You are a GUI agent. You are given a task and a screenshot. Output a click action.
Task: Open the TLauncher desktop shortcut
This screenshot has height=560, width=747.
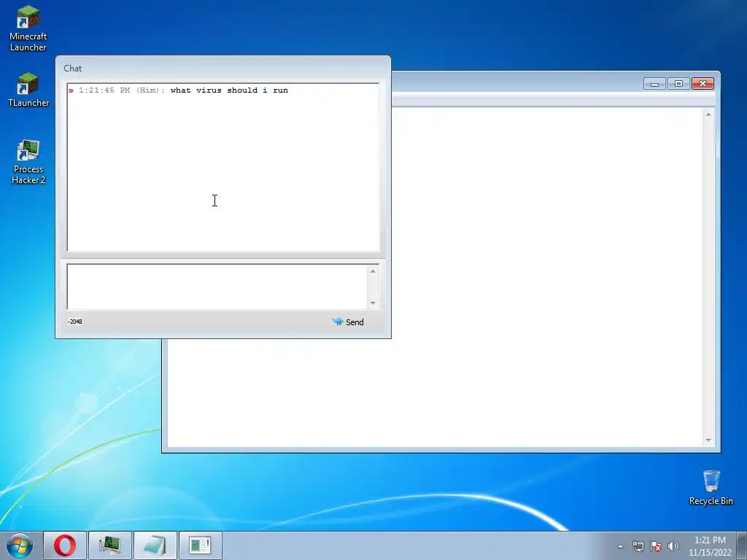tap(28, 90)
